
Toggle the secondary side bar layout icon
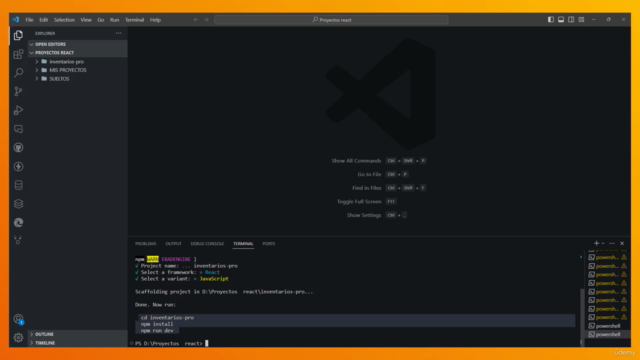571,20
